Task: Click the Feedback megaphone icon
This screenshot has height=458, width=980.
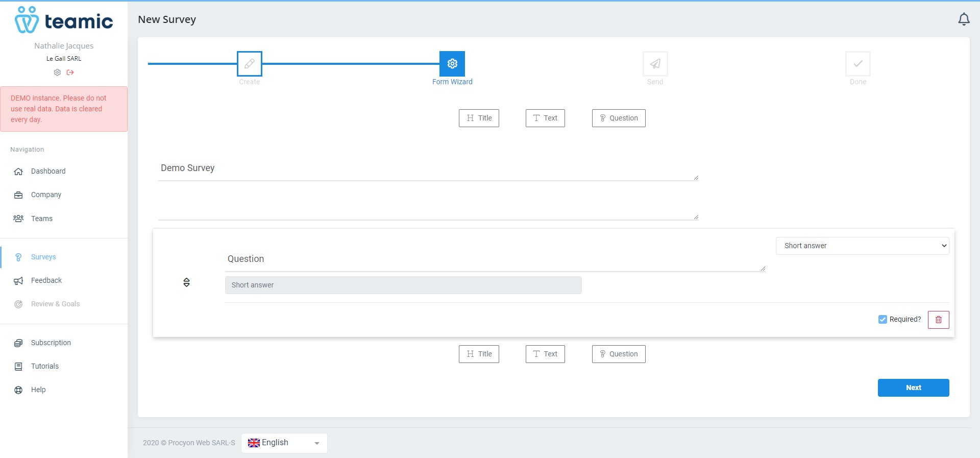Action: coord(18,281)
